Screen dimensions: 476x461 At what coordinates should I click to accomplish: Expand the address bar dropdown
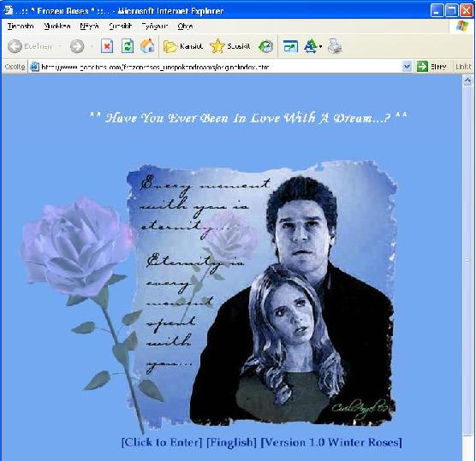tap(407, 66)
